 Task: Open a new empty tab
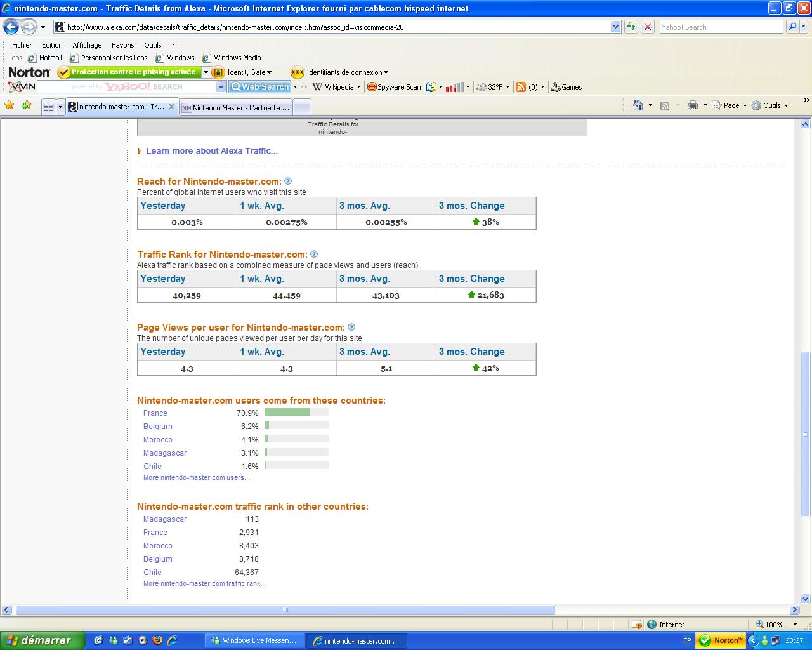[x=302, y=107]
